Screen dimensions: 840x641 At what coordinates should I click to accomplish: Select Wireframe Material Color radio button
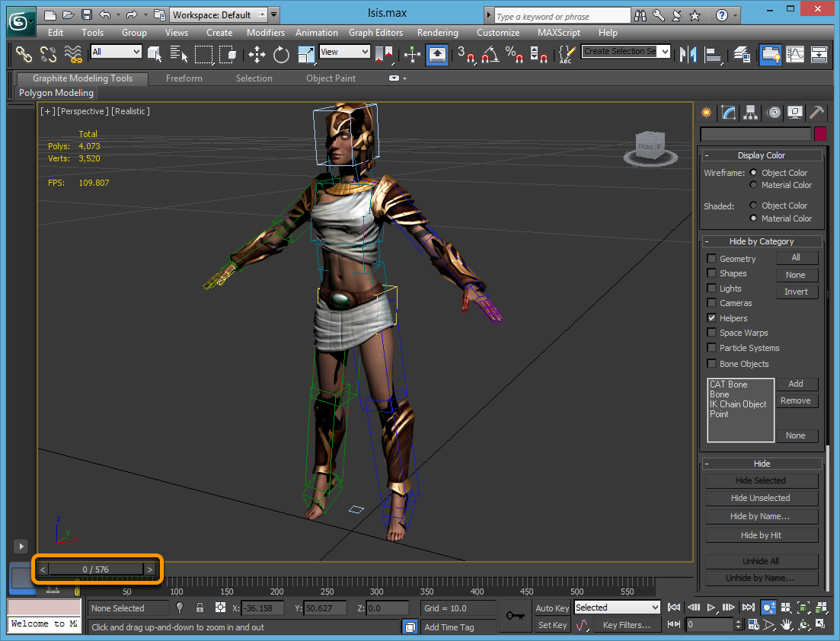[x=753, y=185]
